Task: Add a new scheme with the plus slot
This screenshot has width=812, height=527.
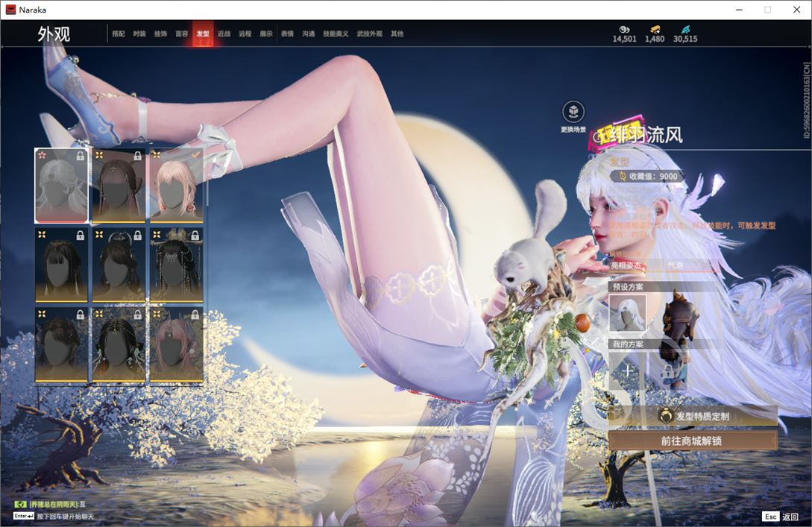Action: pyautogui.click(x=627, y=370)
